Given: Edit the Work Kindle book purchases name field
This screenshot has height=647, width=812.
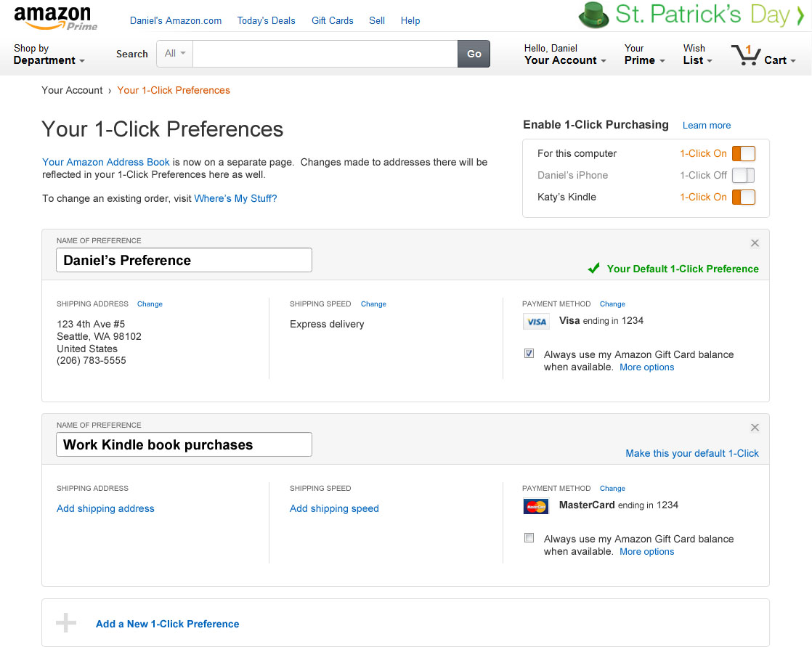Looking at the screenshot, I should click(184, 444).
